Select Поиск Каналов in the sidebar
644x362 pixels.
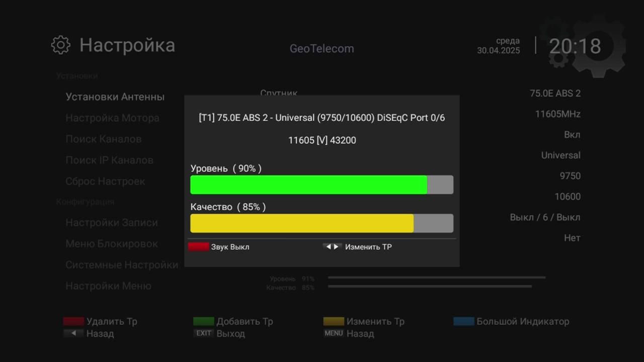104,139
